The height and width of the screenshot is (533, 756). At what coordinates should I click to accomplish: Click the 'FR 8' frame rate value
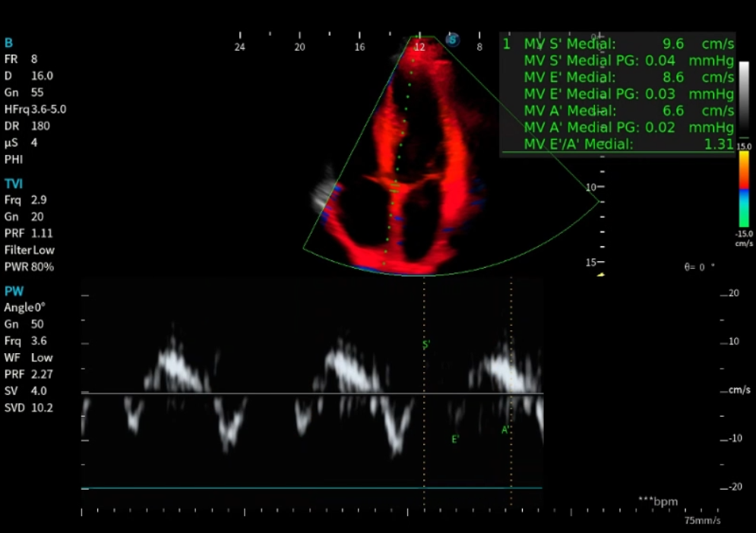tap(21, 59)
